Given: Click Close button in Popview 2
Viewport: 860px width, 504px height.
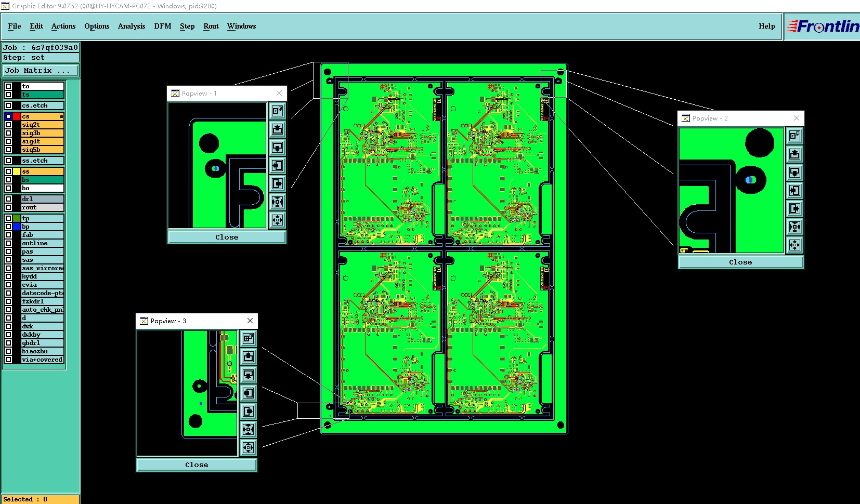Looking at the screenshot, I should pyautogui.click(x=740, y=262).
